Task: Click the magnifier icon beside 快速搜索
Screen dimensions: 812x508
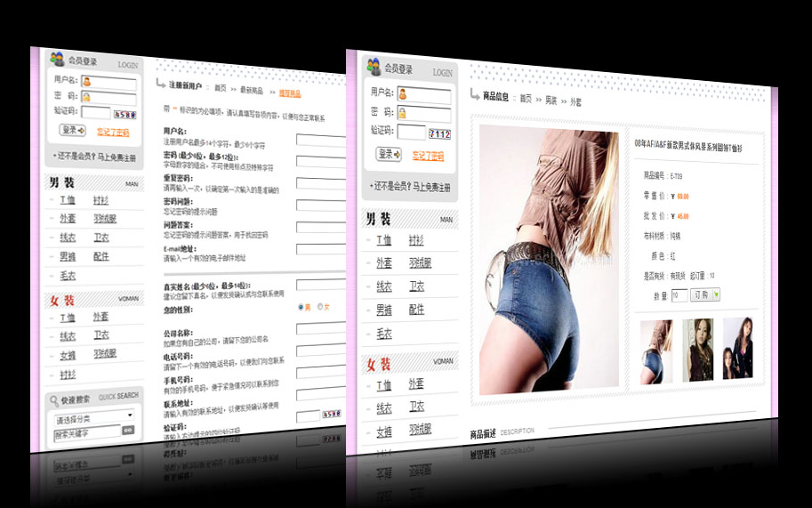Action: [54, 399]
